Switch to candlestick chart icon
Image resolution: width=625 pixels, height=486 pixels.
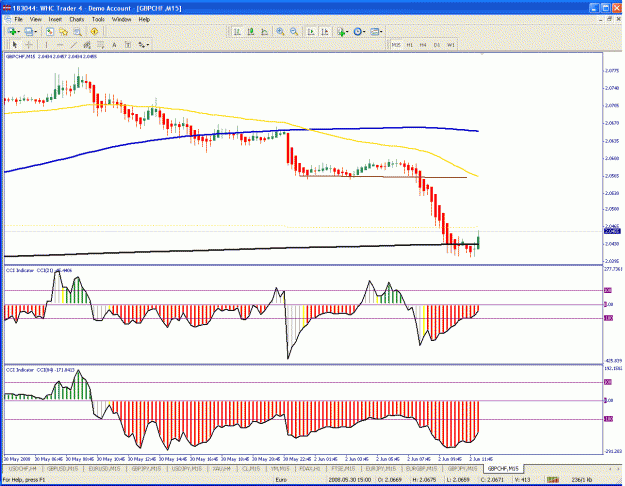(251, 31)
